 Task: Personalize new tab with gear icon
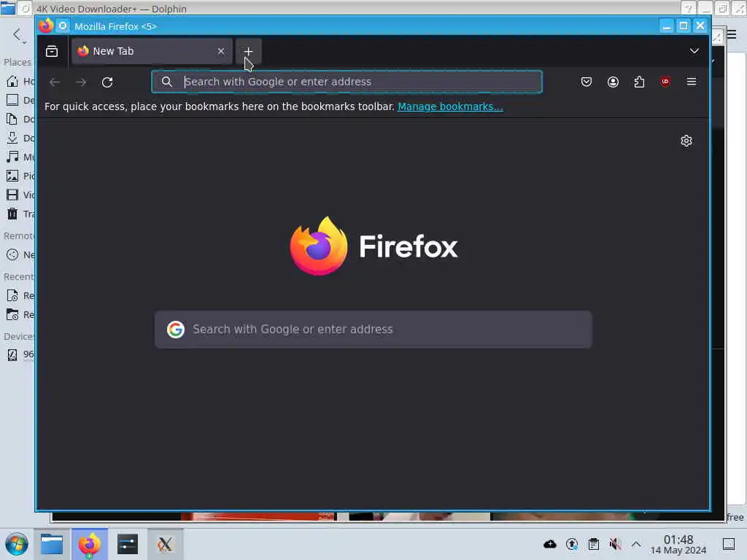686,141
